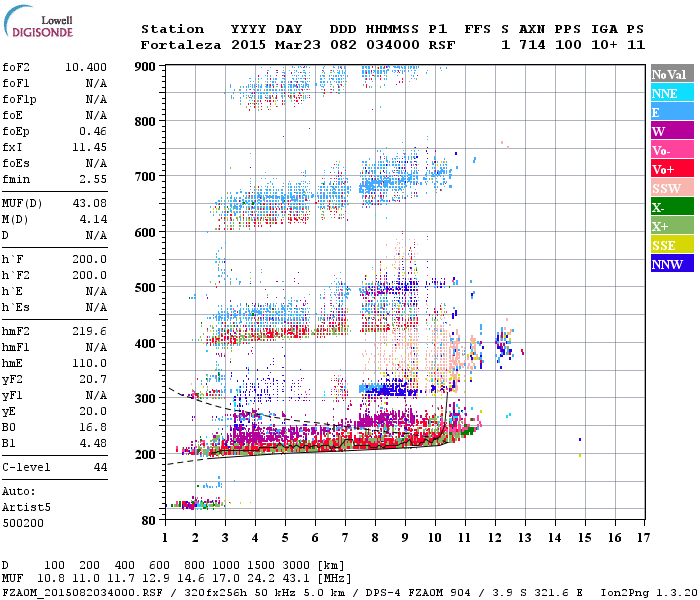Select the NNW blue legend swatch
700x600 pixels.
(x=672, y=263)
